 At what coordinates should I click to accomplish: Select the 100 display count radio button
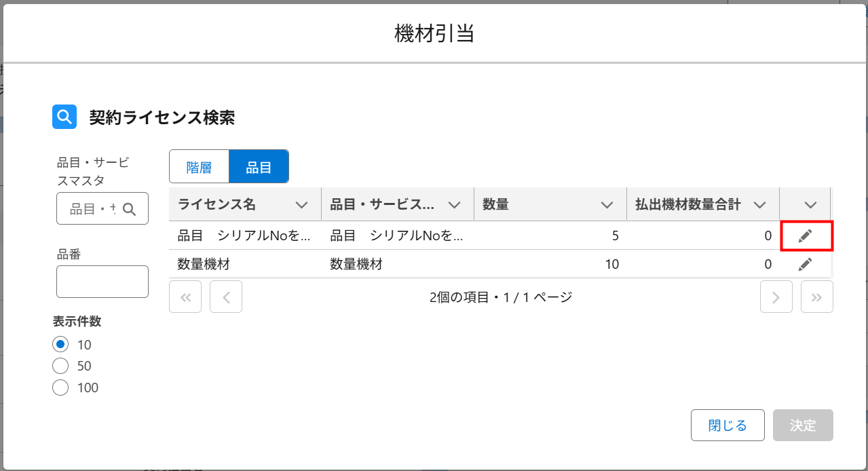[60, 388]
